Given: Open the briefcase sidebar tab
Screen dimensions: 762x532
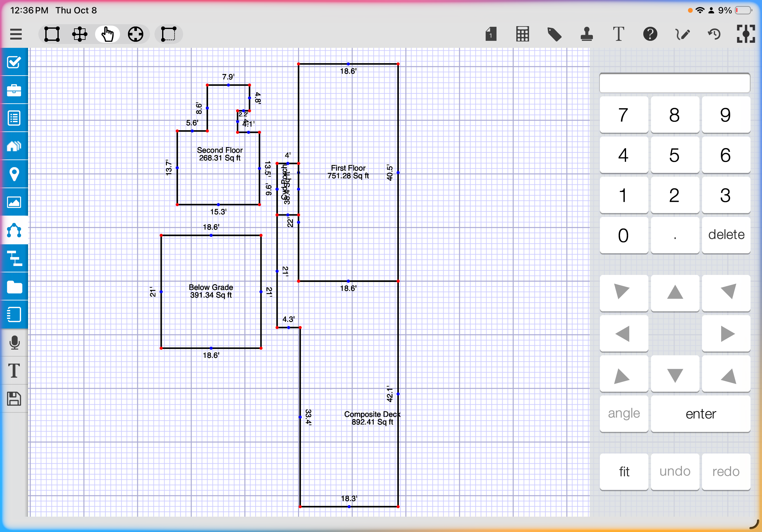Looking at the screenshot, I should coord(14,90).
